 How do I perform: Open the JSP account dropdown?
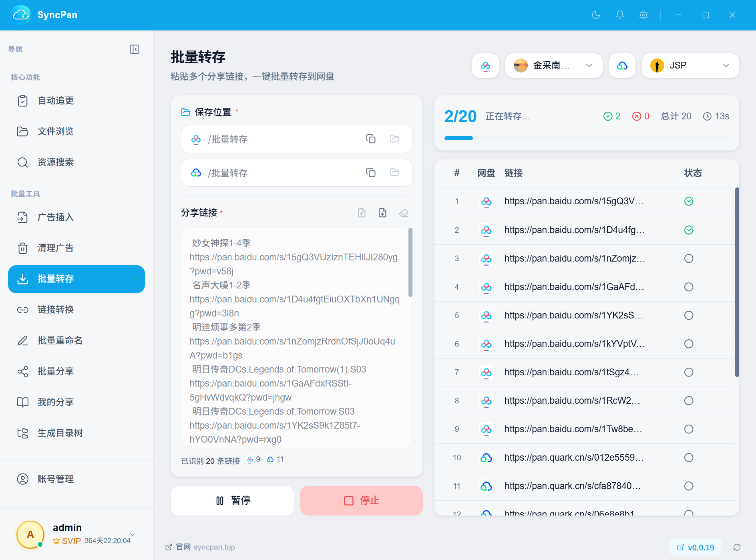click(690, 66)
